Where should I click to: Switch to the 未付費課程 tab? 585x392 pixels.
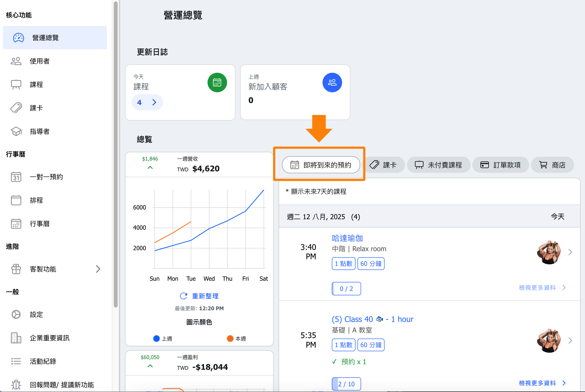439,165
